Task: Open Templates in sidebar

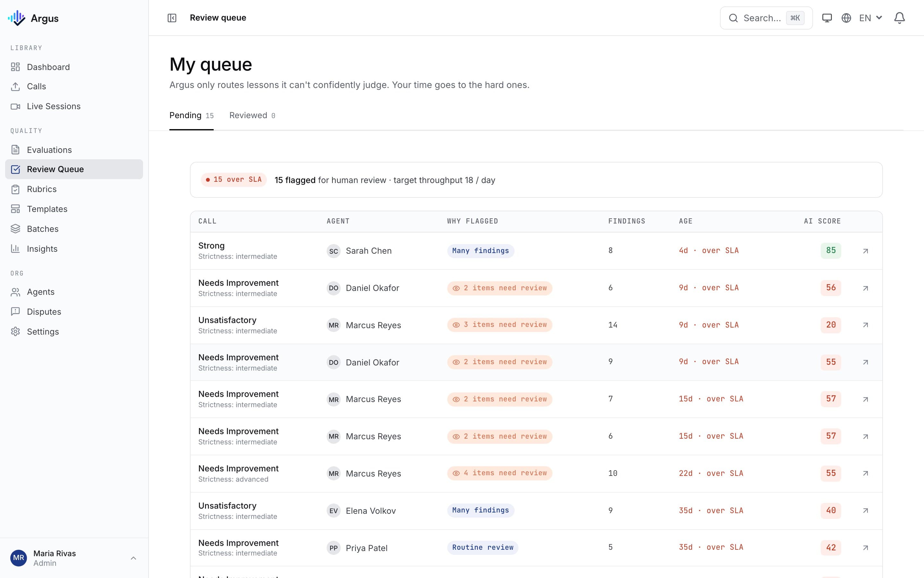Action: 74,209
